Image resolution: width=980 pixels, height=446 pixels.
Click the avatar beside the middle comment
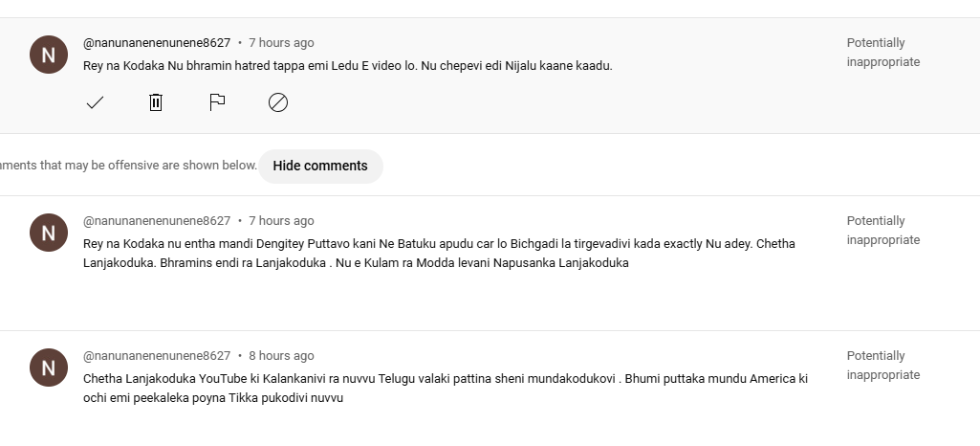49,233
